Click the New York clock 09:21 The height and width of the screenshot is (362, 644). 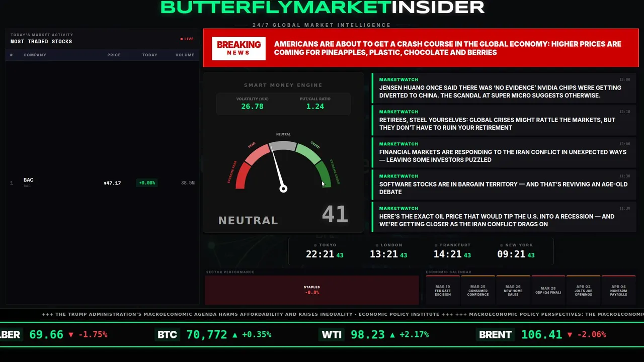click(x=516, y=254)
